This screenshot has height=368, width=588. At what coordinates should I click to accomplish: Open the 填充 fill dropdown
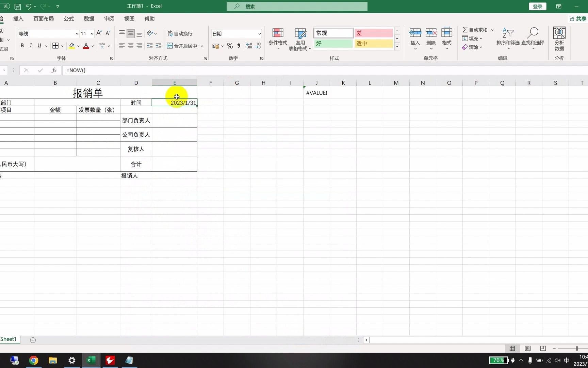click(x=472, y=39)
